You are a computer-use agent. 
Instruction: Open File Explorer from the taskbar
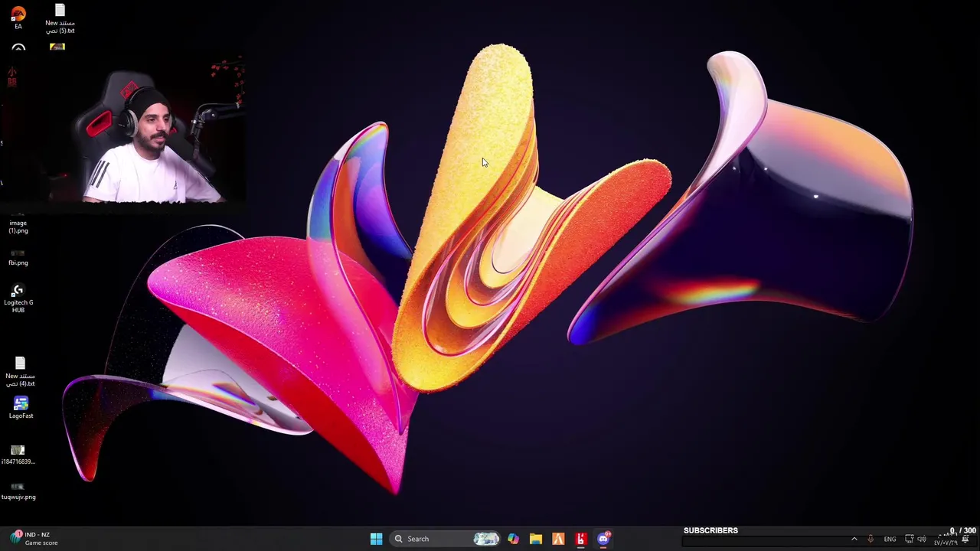pyautogui.click(x=536, y=539)
